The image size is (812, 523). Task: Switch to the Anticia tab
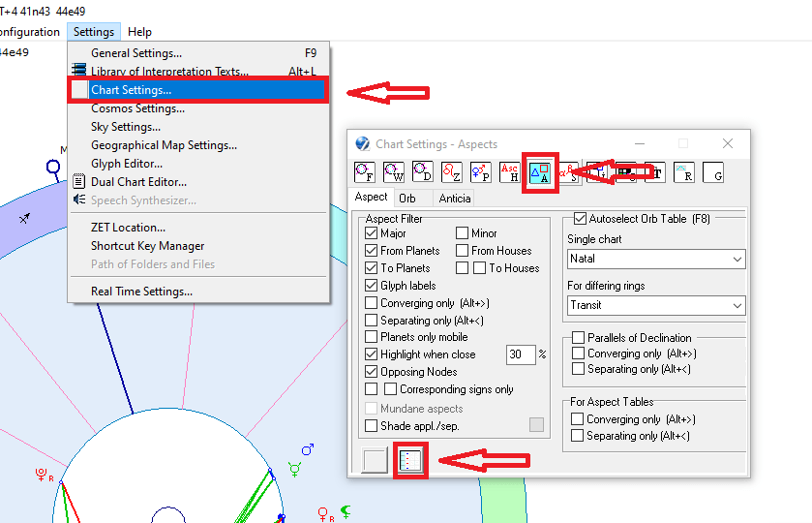(455, 198)
